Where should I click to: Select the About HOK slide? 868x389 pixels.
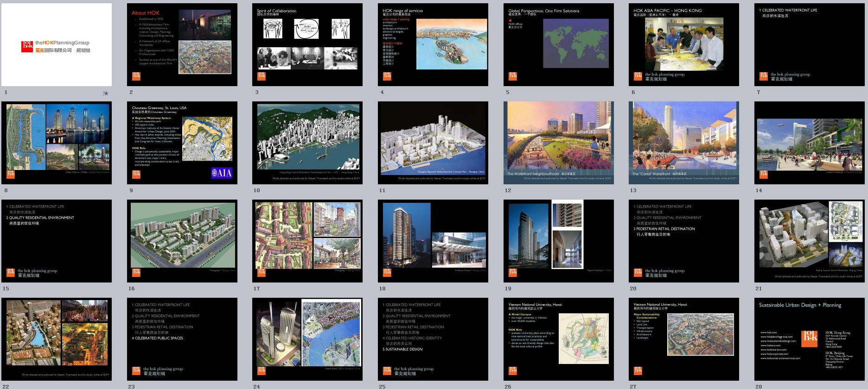[182, 45]
